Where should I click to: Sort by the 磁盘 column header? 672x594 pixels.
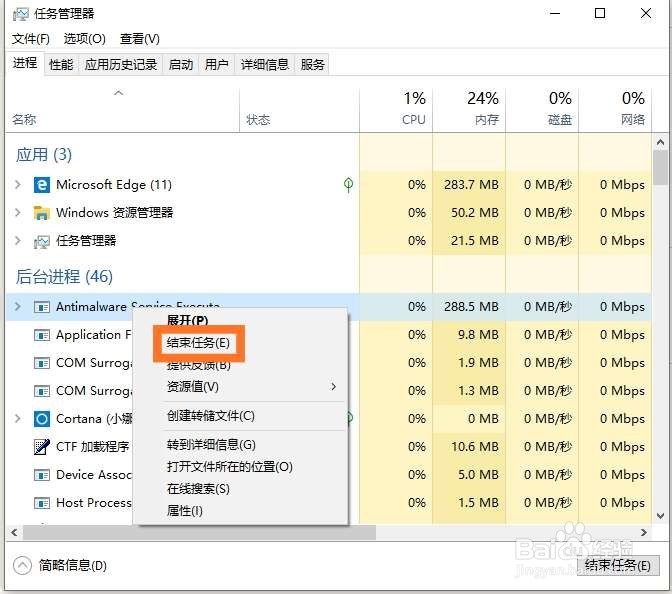(542, 110)
